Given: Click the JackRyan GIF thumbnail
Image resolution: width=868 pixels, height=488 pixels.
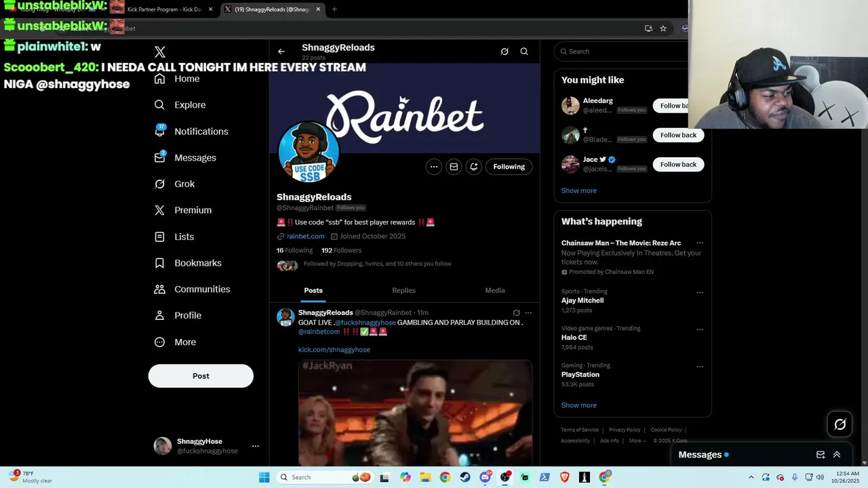Looking at the screenshot, I should point(415,412).
